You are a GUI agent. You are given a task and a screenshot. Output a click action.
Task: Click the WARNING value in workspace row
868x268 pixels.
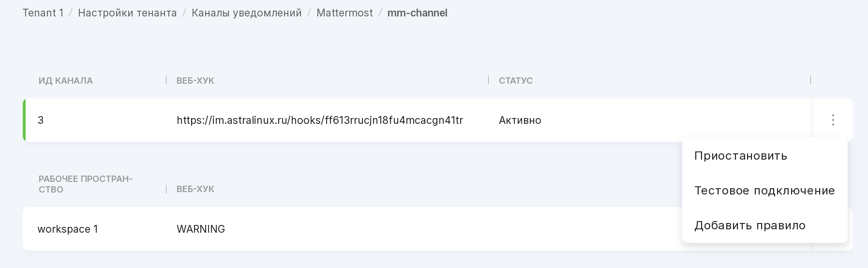click(x=201, y=229)
